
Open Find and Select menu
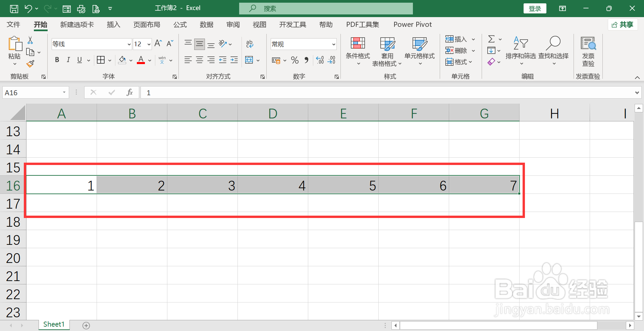(553, 51)
